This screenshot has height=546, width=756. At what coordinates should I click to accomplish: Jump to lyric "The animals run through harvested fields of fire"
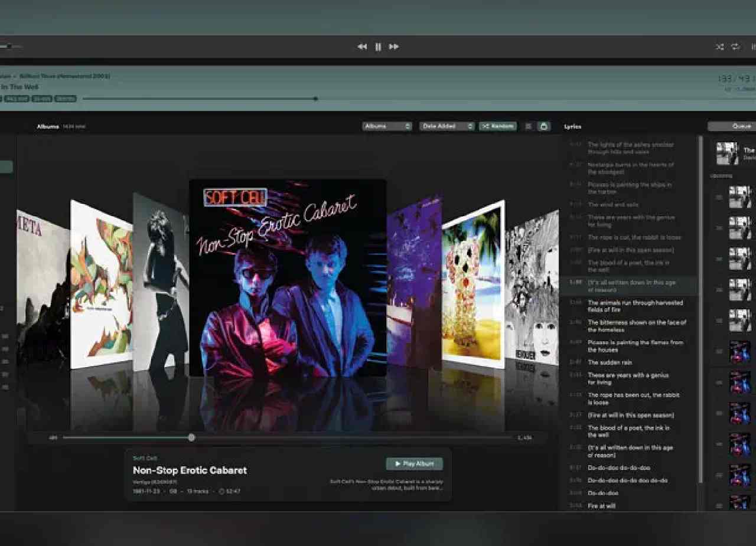point(635,306)
